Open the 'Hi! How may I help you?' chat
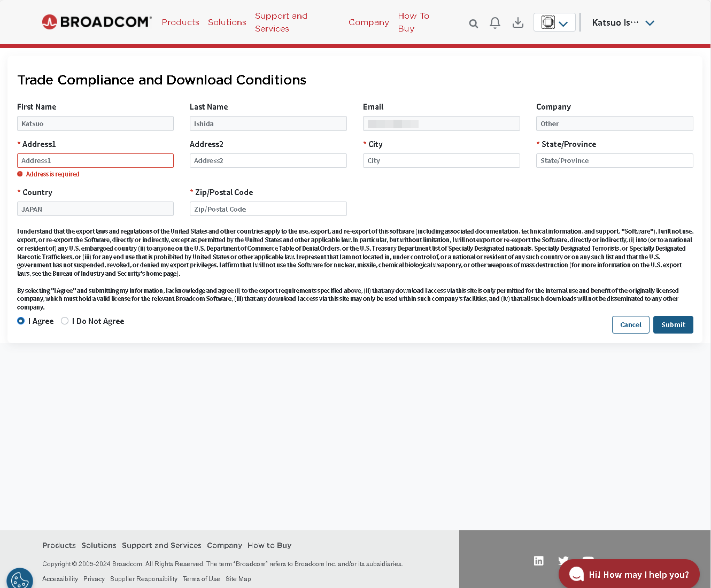 pos(629,574)
